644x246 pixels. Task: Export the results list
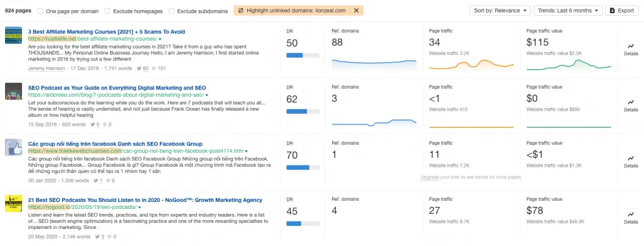621,11
